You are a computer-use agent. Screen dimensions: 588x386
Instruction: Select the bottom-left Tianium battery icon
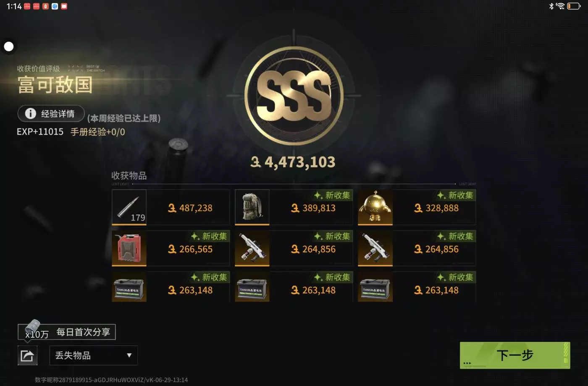[129, 289]
